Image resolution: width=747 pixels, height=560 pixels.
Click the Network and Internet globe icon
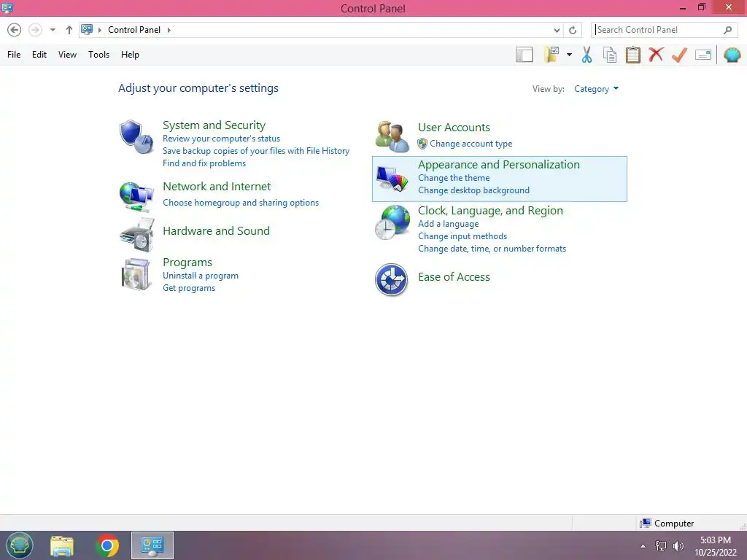(136, 196)
